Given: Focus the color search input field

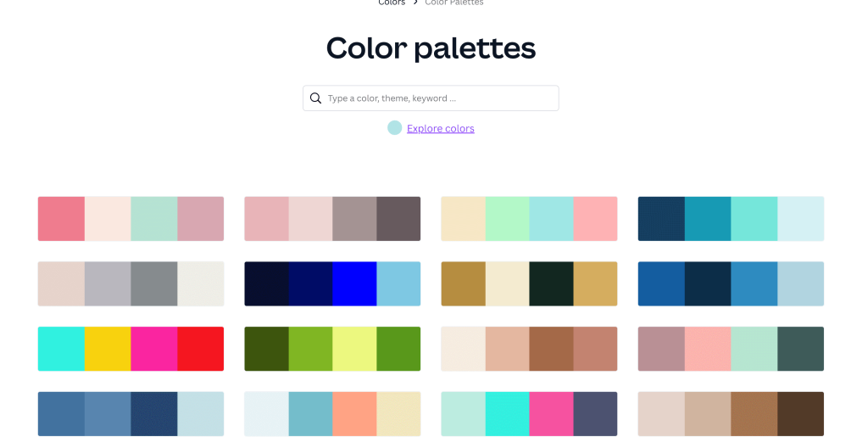Looking at the screenshot, I should tap(441, 98).
